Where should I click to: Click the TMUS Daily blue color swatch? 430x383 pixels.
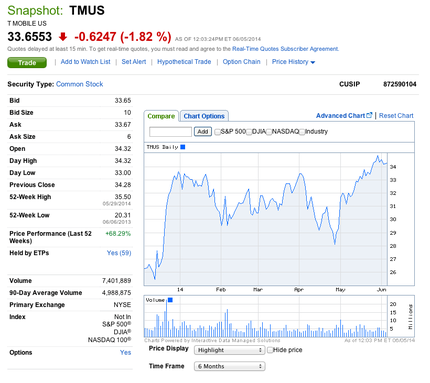[x=183, y=147]
